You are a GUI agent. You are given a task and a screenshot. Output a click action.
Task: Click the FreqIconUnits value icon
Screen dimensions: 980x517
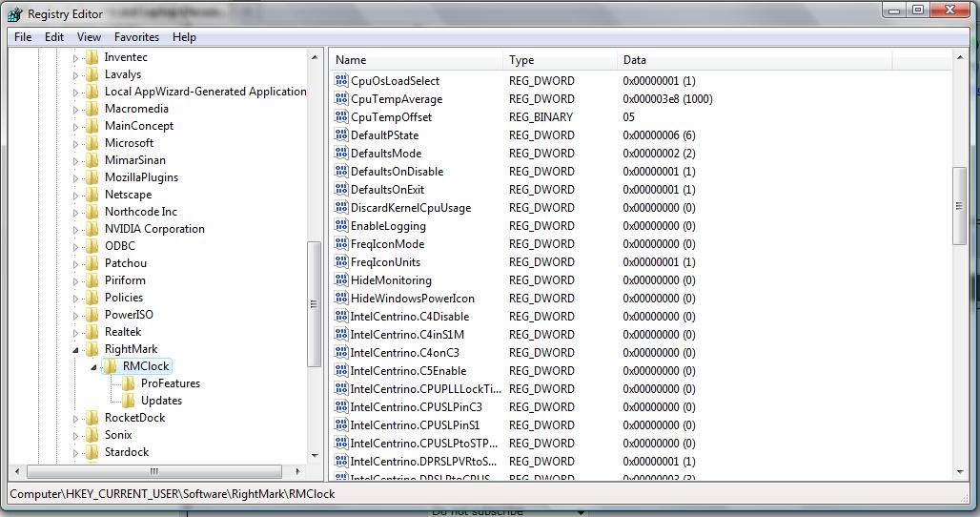pyautogui.click(x=341, y=262)
